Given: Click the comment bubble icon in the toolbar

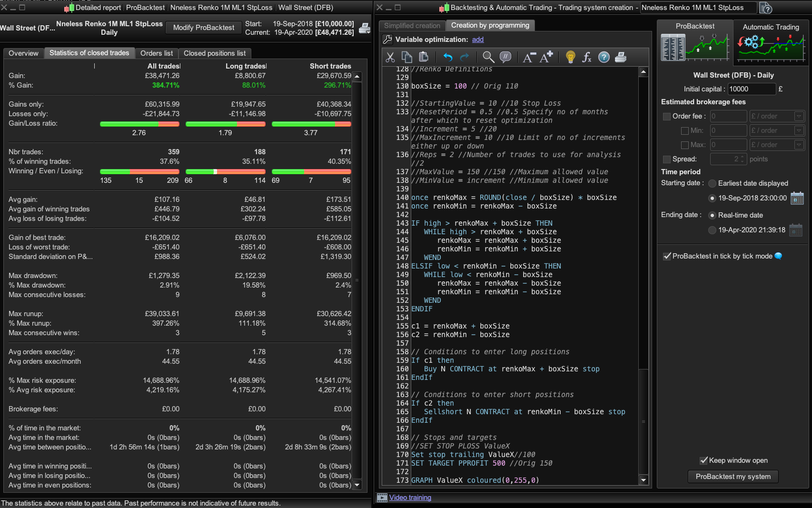Looking at the screenshot, I should coord(505,57).
